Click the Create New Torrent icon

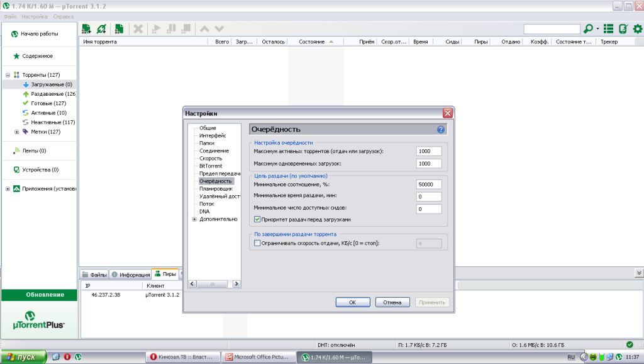coord(118,29)
